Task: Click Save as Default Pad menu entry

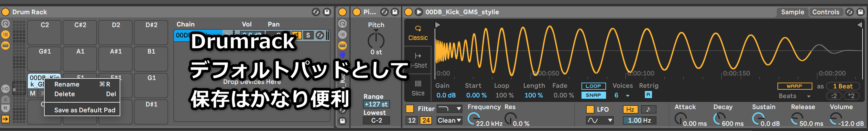Action: click(x=85, y=110)
